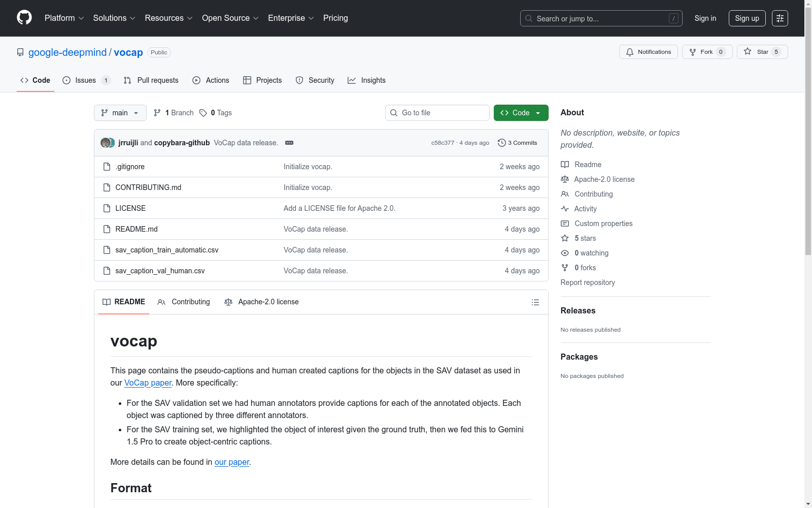The image size is (812, 508).
Task: Open 'Add a LICENSE file for Apache 2.0.' commit
Action: tap(340, 208)
